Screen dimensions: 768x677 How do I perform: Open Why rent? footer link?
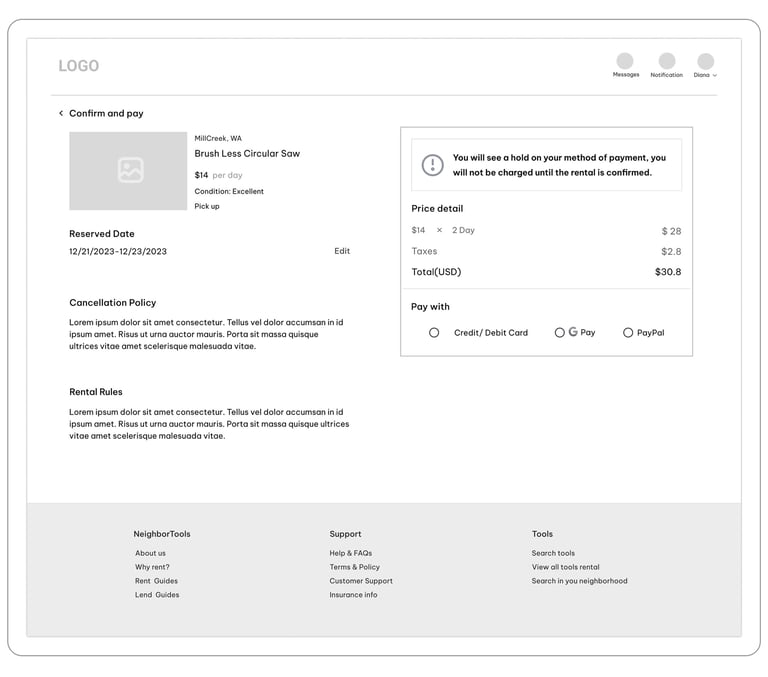click(x=152, y=567)
